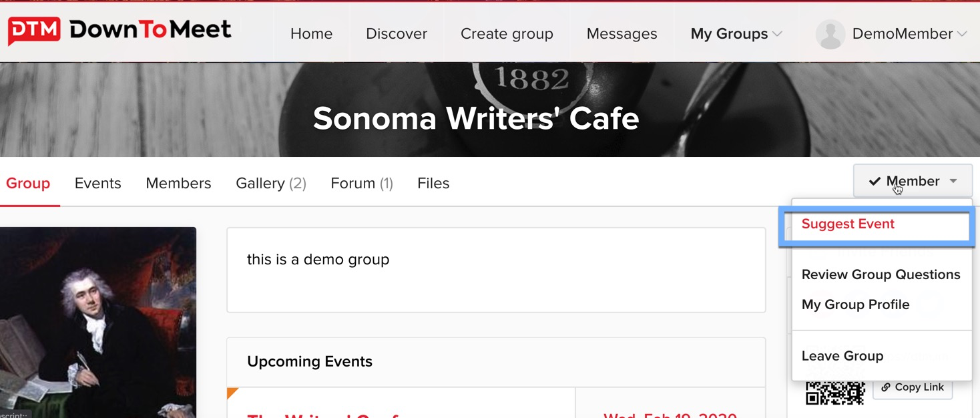
Task: Select Suggest Event from the menu
Action: (848, 224)
